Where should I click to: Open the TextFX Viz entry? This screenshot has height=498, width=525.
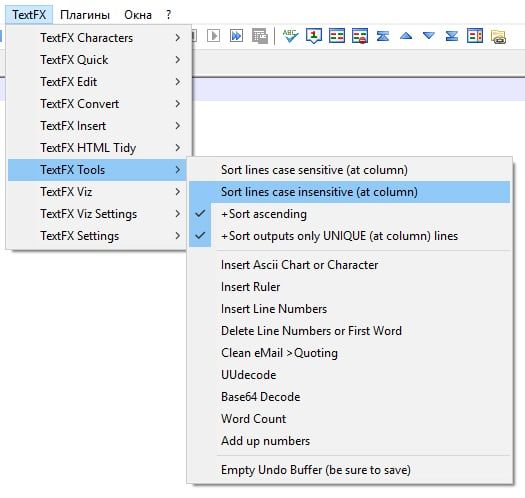(x=97, y=192)
